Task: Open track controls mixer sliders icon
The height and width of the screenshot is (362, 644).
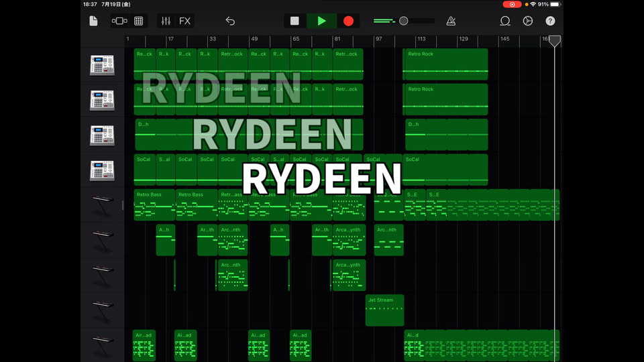Action: 166,21
